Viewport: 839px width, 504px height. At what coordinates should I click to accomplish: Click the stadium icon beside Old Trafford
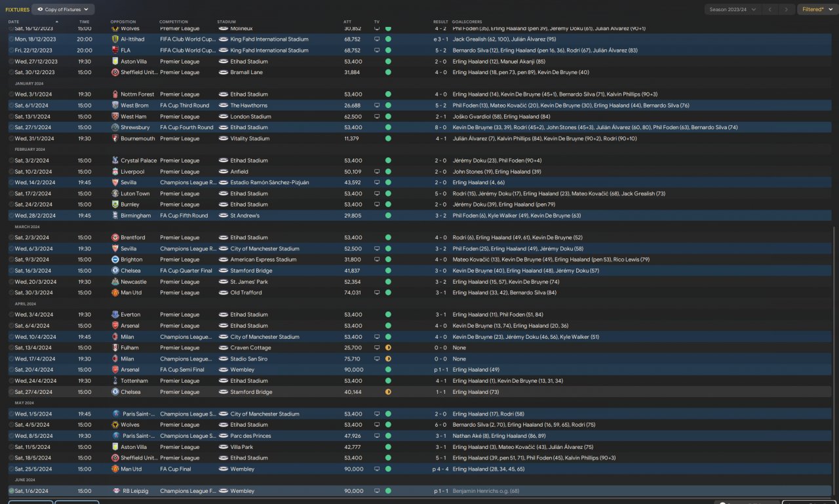pos(224,293)
